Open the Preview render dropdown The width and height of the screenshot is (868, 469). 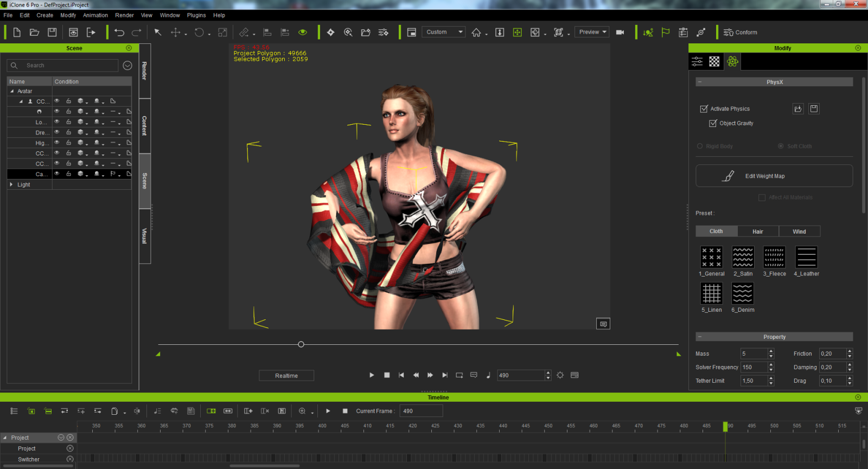click(592, 32)
